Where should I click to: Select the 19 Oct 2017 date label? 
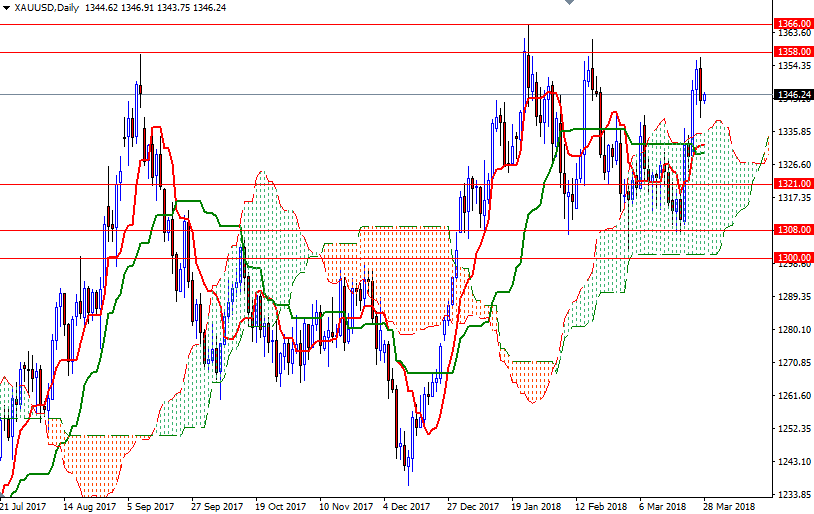(x=280, y=506)
